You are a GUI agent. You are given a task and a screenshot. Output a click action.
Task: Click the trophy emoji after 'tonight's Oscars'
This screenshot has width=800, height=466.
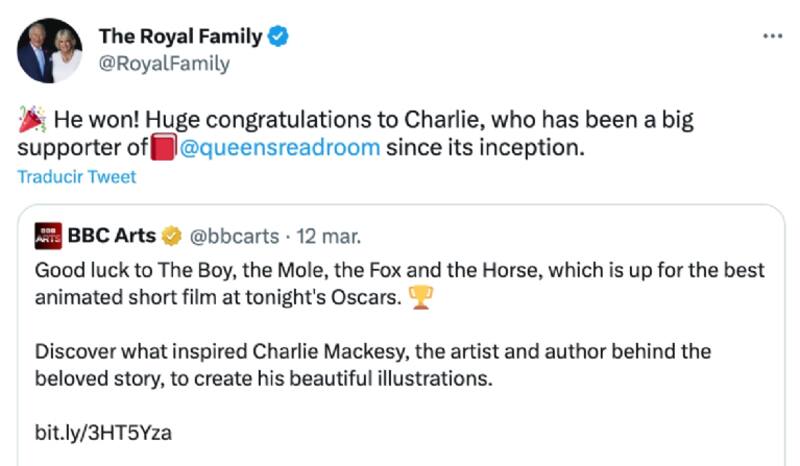pos(421,298)
